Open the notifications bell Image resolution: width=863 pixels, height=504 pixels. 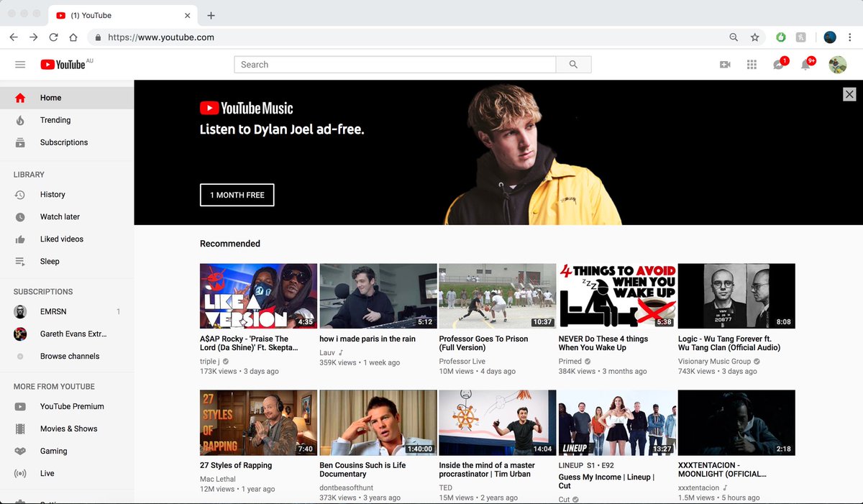click(806, 65)
